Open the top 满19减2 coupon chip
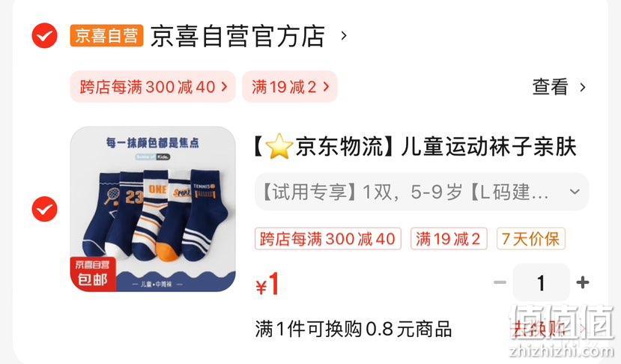 pyautogui.click(x=289, y=87)
